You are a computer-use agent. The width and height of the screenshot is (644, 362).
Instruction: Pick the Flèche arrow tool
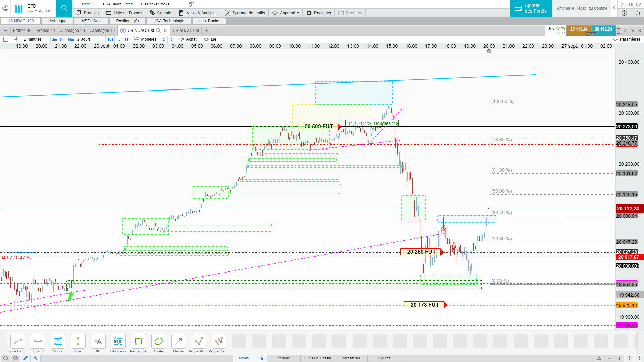click(x=178, y=342)
